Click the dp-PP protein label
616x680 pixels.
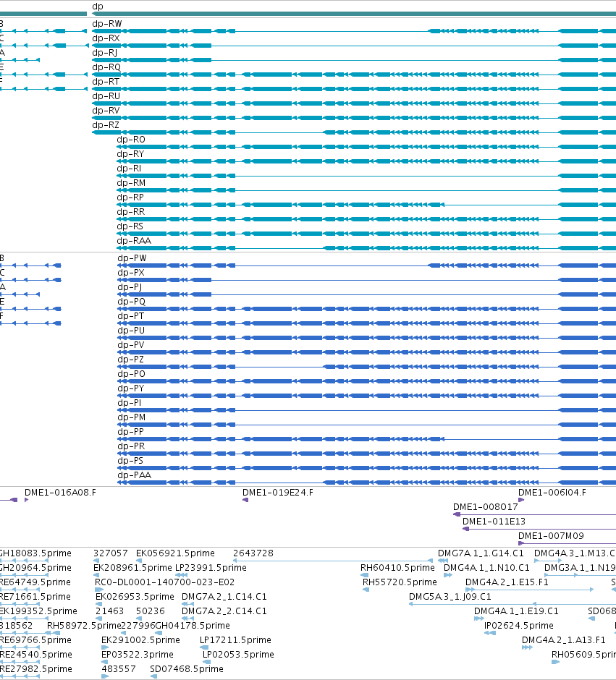click(x=130, y=431)
